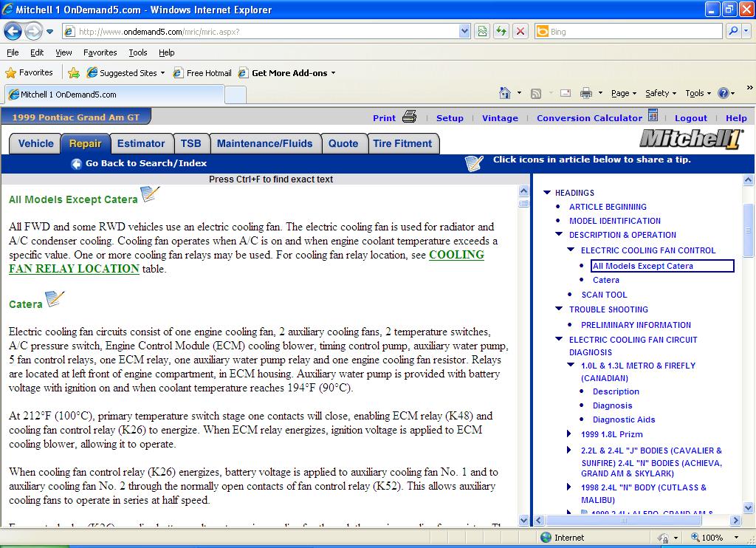
Task: Click the Read Mail icon
Action: coord(566,93)
